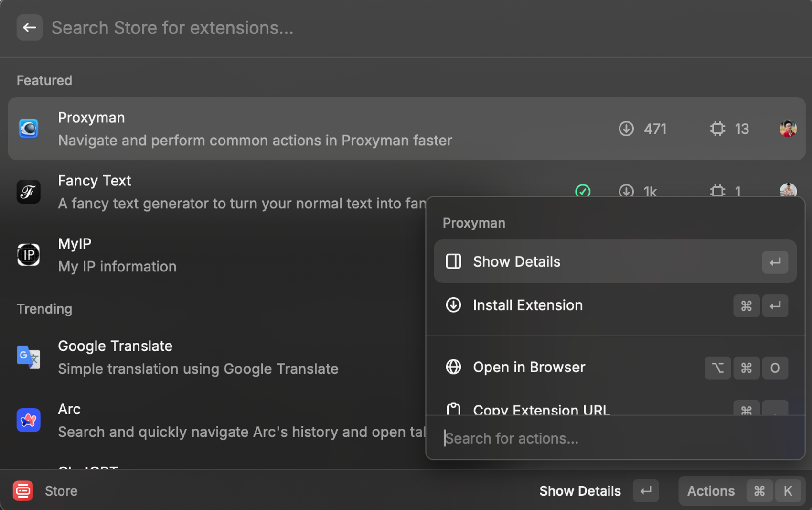Click the Raycast Store icon in footer
The image size is (812, 510).
(x=23, y=491)
